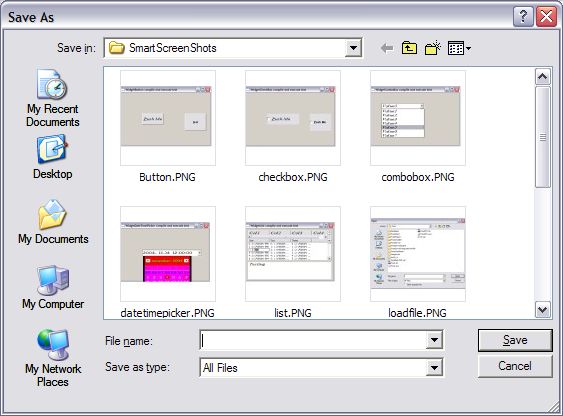
Task: Open the Save as type dropdown
Action: 434,368
